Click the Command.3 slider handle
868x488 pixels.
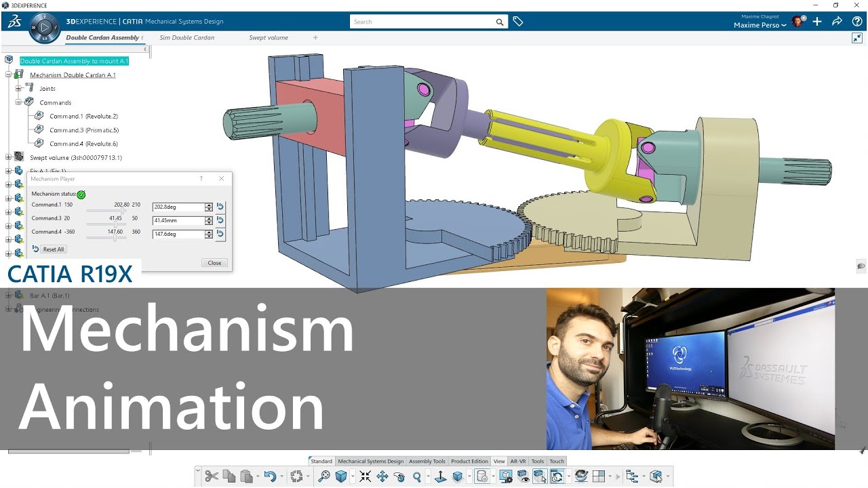pos(115,224)
